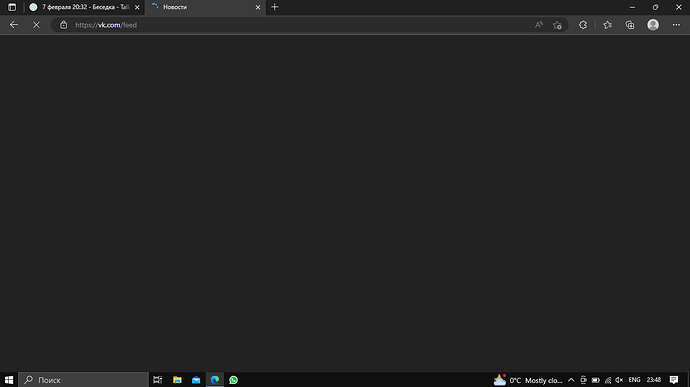Open the tab actions menu icon
The width and height of the screenshot is (690, 387).
12,7
